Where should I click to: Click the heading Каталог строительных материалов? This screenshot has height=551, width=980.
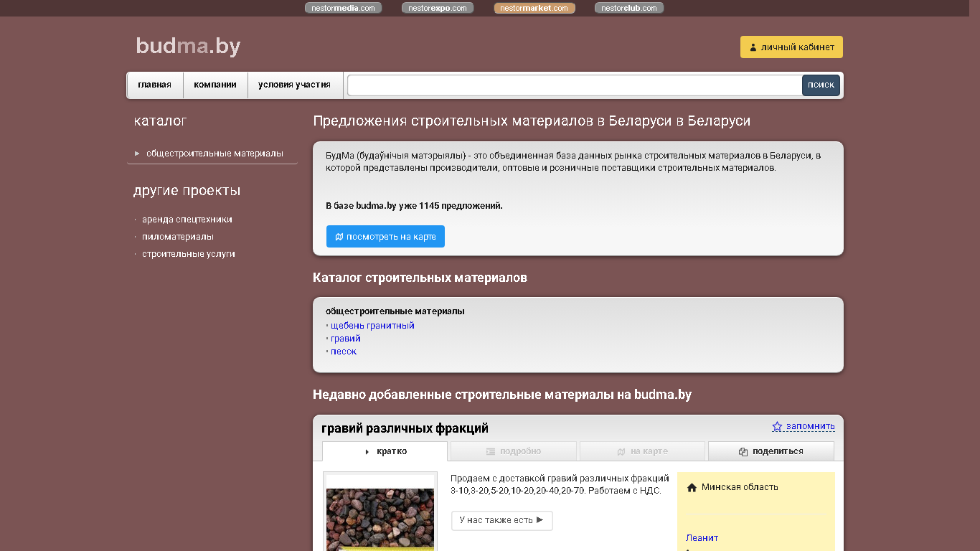click(x=420, y=278)
